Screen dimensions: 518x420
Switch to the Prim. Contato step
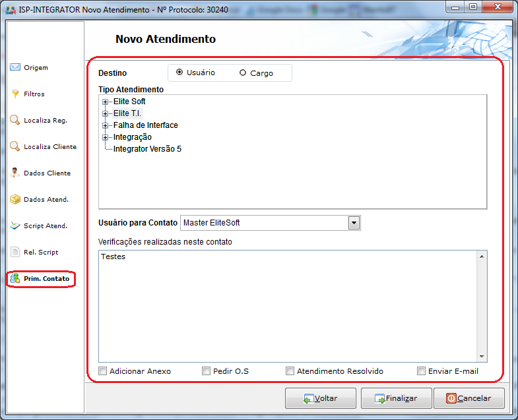tap(41, 279)
